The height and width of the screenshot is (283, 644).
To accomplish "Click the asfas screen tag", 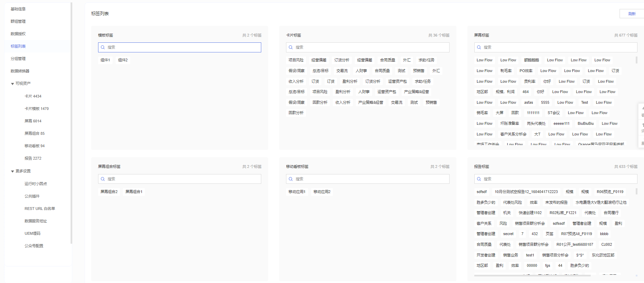I will (529, 102).
